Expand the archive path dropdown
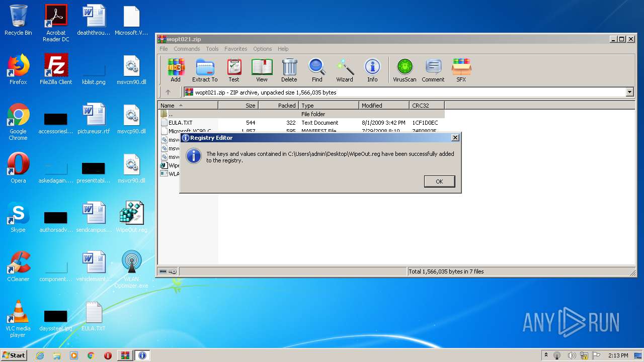Image resolution: width=644 pixels, height=362 pixels. pyautogui.click(x=629, y=92)
